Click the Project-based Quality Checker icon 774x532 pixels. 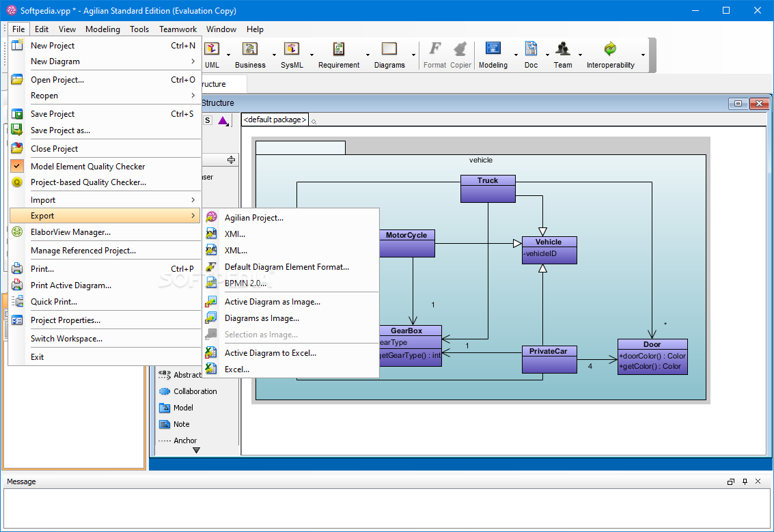(17, 182)
